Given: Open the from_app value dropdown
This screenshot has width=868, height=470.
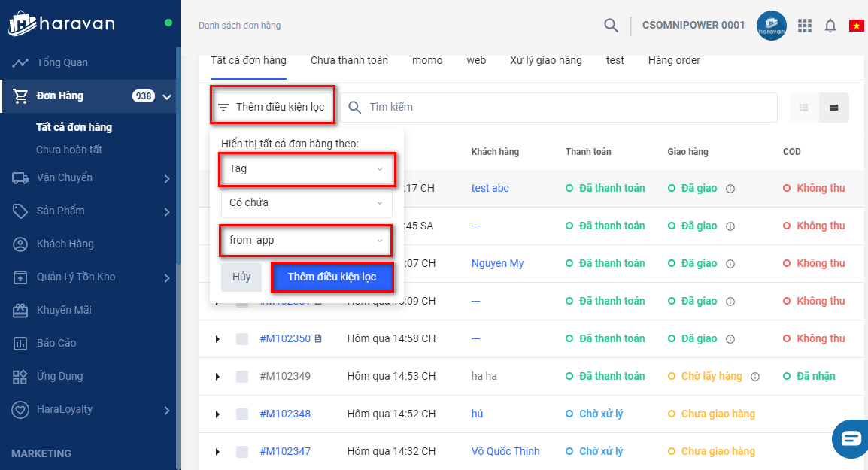Looking at the screenshot, I should 306,241.
